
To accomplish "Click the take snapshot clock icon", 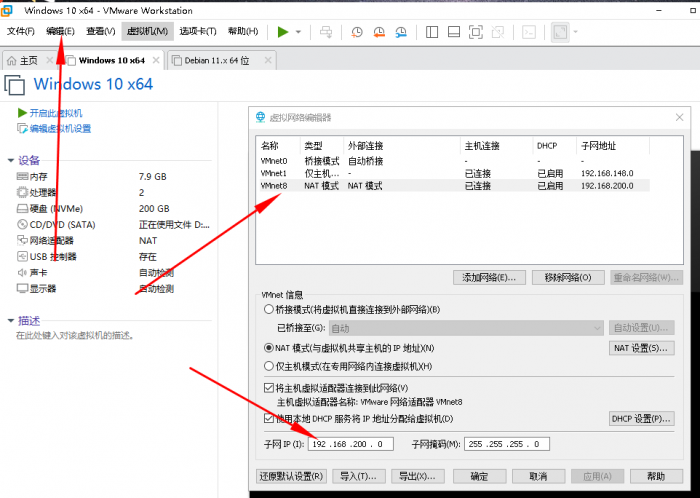I will pos(357,32).
